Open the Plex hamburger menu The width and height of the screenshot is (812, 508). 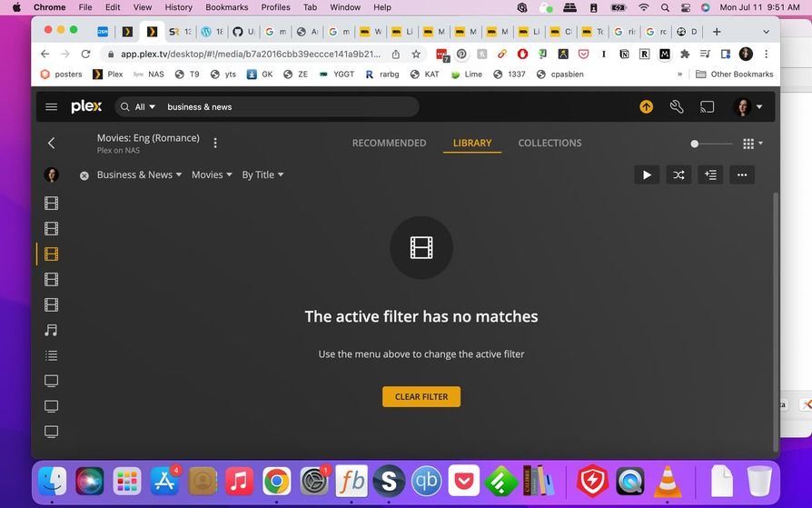[51, 107]
